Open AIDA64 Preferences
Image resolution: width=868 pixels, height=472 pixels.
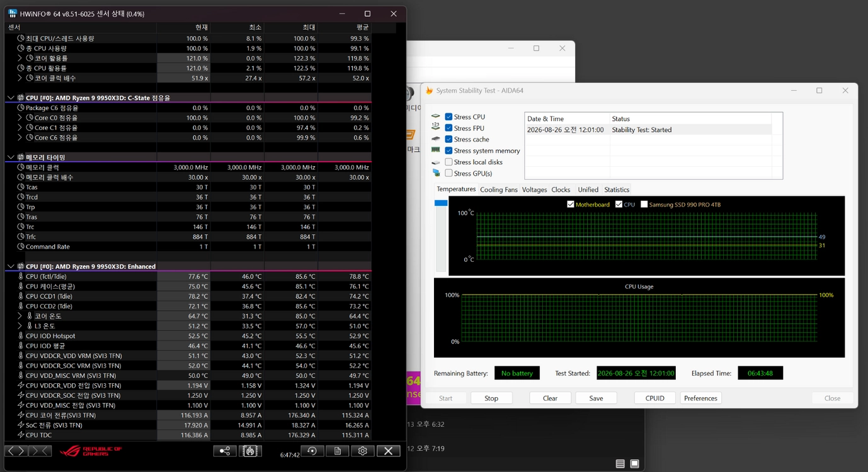tap(700, 398)
